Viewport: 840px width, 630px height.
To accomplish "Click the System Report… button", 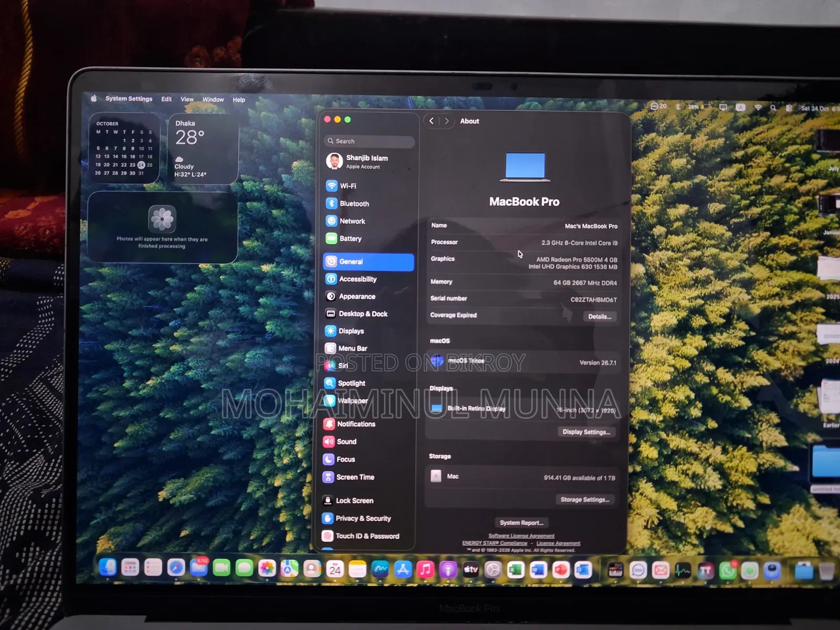I will coord(521,523).
